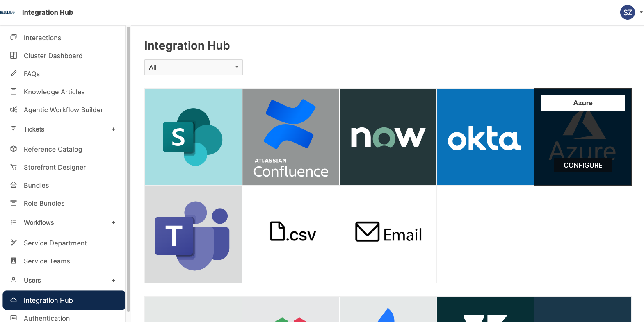Select the CSV file integration tile
The width and height of the screenshot is (644, 322).
(290, 234)
